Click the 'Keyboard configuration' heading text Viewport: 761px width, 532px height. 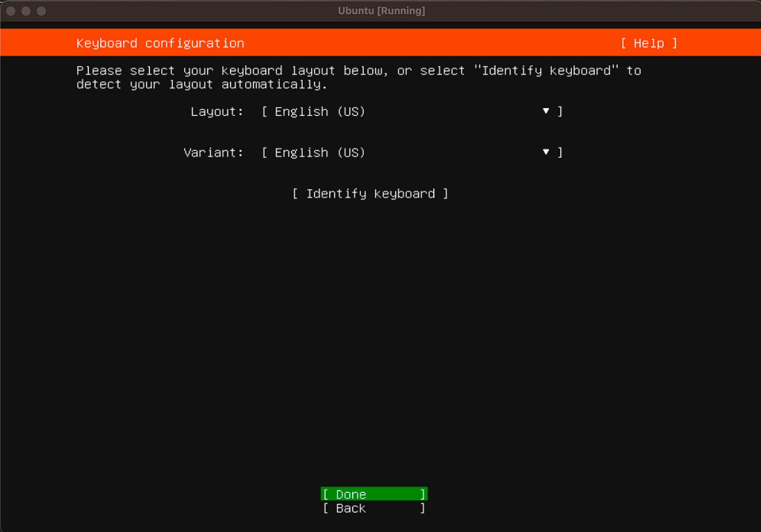coord(160,43)
